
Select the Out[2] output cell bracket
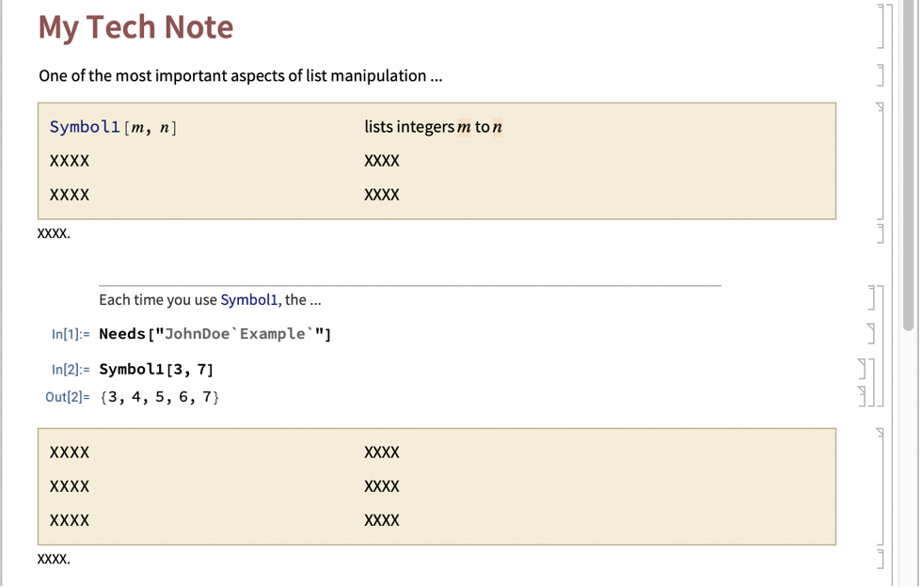click(863, 396)
